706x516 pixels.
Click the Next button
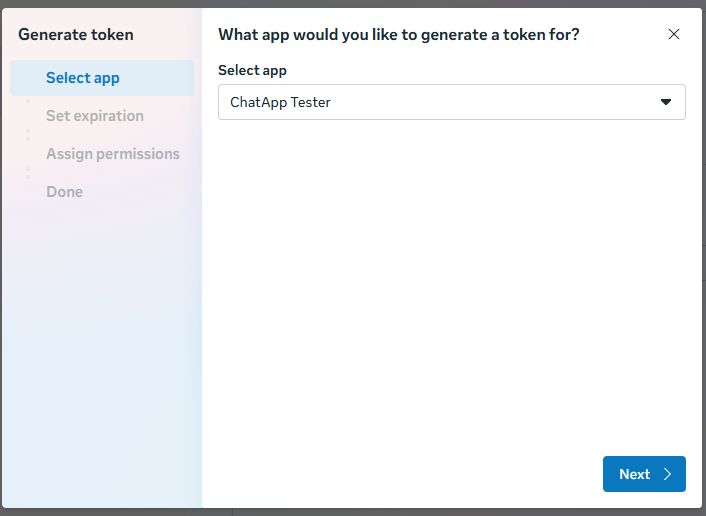pyautogui.click(x=644, y=474)
